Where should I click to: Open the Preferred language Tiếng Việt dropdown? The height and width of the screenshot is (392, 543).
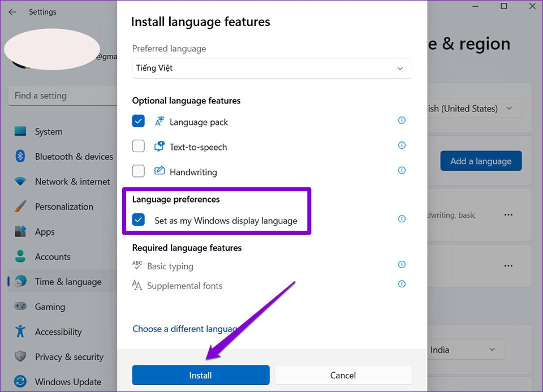click(x=272, y=68)
